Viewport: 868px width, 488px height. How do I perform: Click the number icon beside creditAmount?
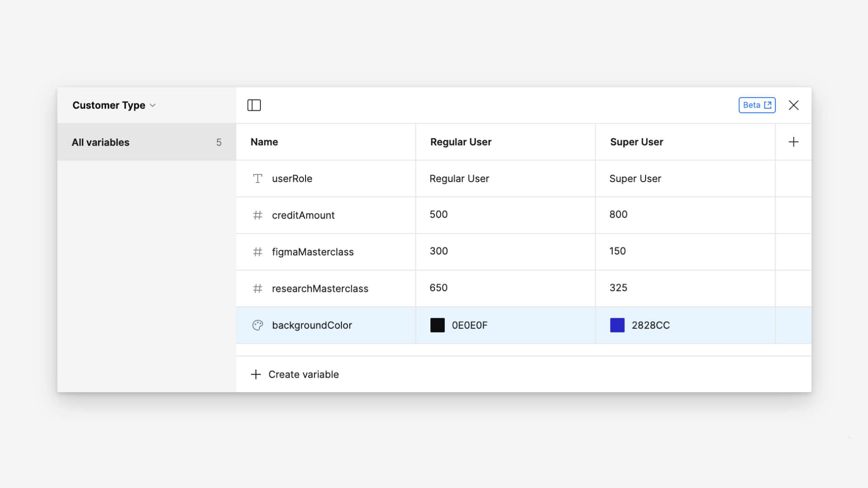(258, 215)
